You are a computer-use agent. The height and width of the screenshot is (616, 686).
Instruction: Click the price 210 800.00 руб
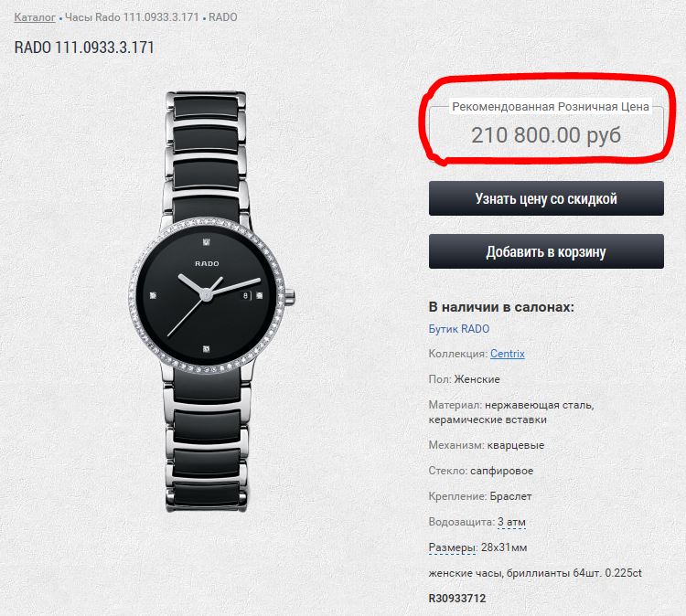pyautogui.click(x=546, y=134)
